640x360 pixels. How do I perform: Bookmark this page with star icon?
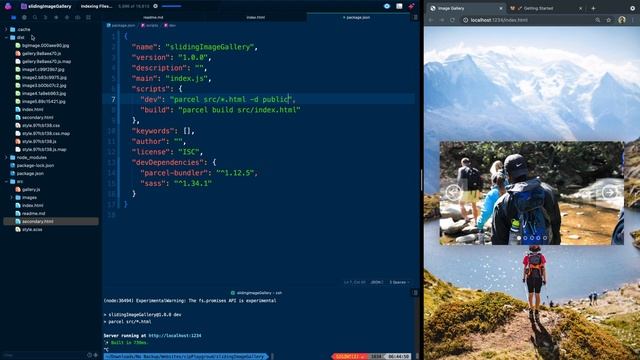[x=609, y=20]
